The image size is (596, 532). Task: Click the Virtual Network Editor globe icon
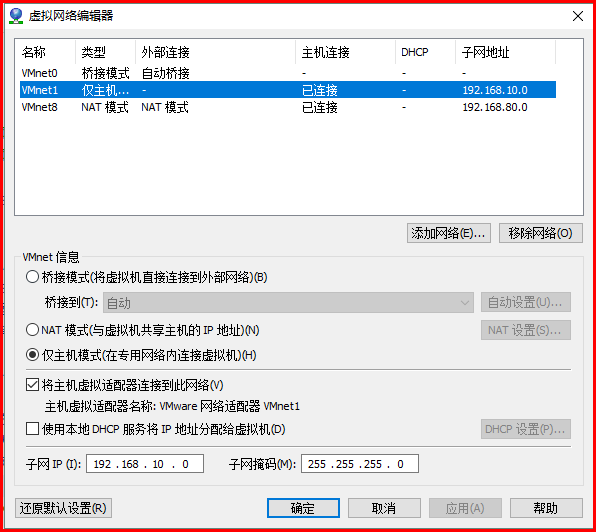pyautogui.click(x=16, y=16)
